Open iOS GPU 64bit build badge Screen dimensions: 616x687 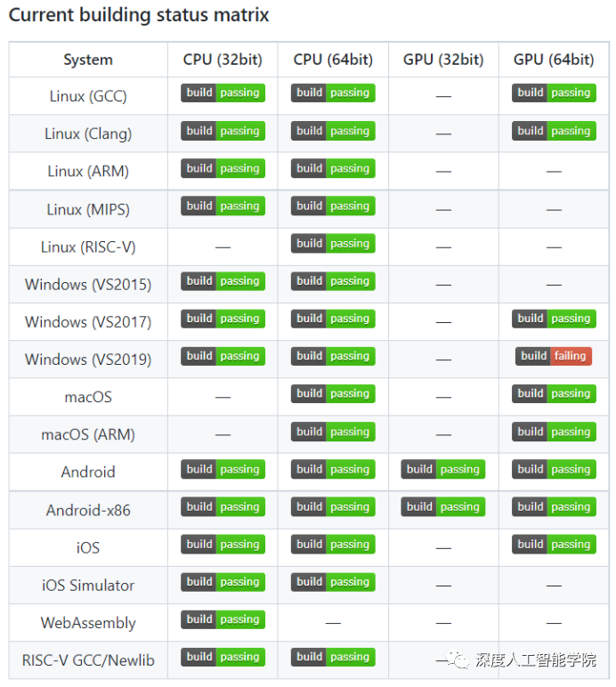[x=554, y=545]
